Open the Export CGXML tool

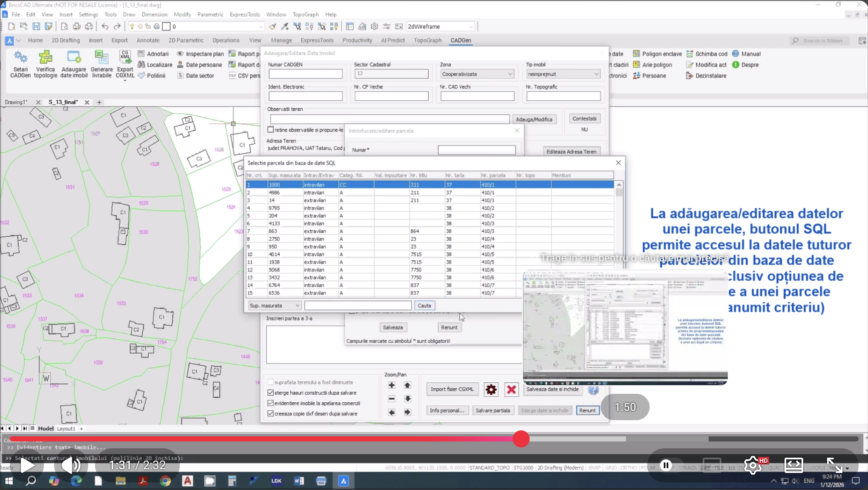(125, 64)
